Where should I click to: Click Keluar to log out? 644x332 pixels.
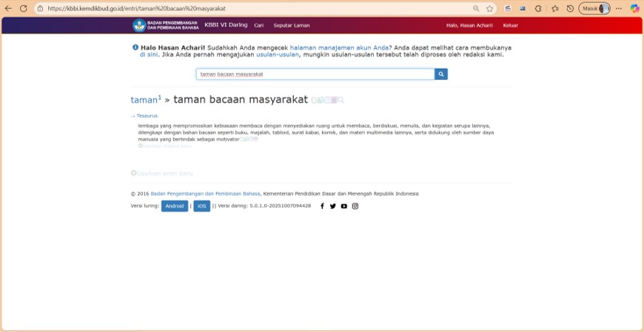pos(511,25)
